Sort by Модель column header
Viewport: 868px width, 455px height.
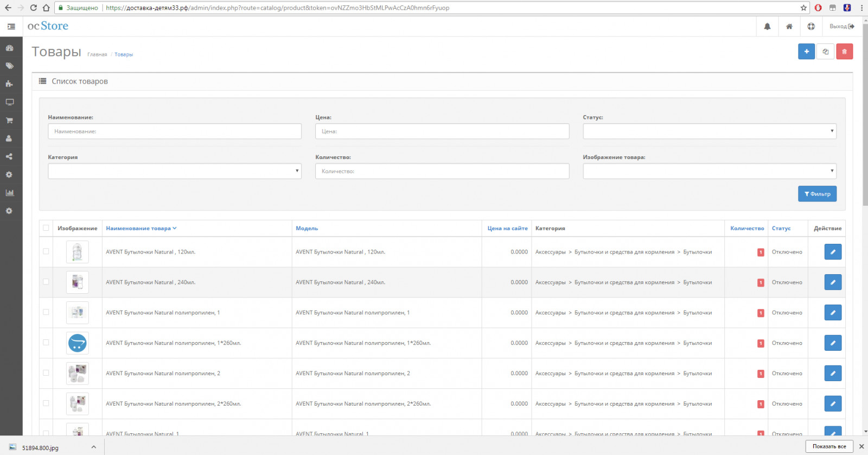coord(307,229)
